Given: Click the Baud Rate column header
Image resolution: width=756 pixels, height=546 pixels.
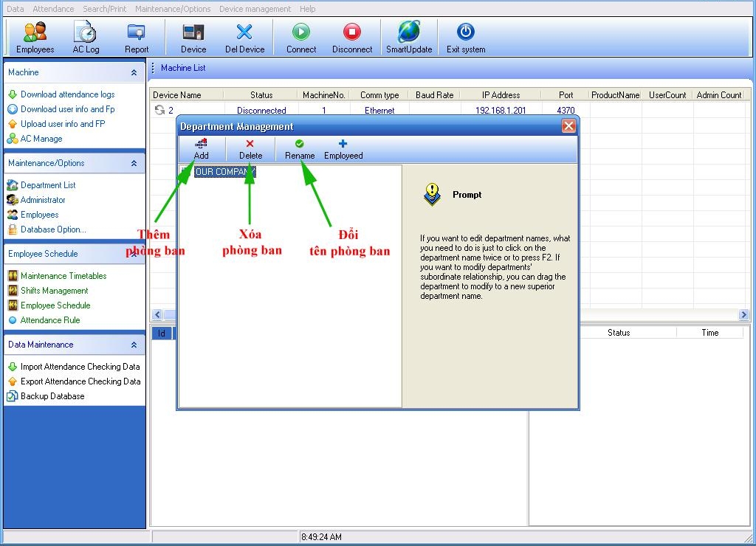Looking at the screenshot, I should [434, 95].
